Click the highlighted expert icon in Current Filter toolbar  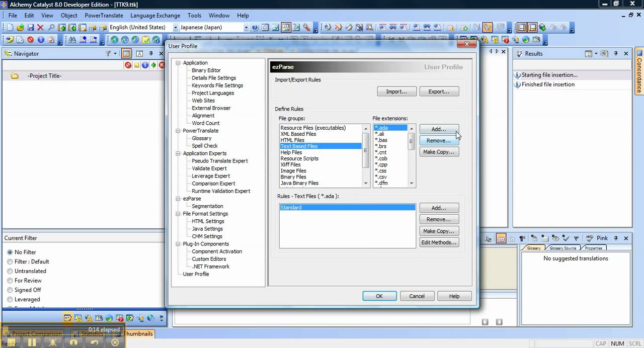[x=67, y=318]
